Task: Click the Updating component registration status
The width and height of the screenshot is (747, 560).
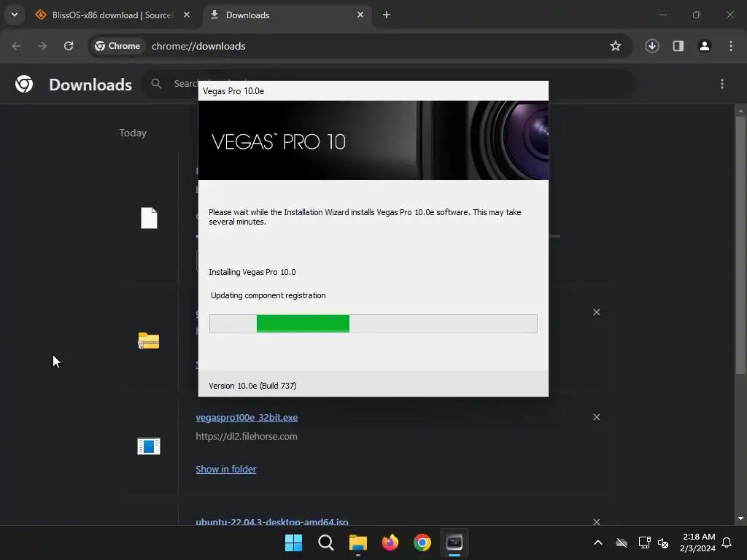Action: 268,295
